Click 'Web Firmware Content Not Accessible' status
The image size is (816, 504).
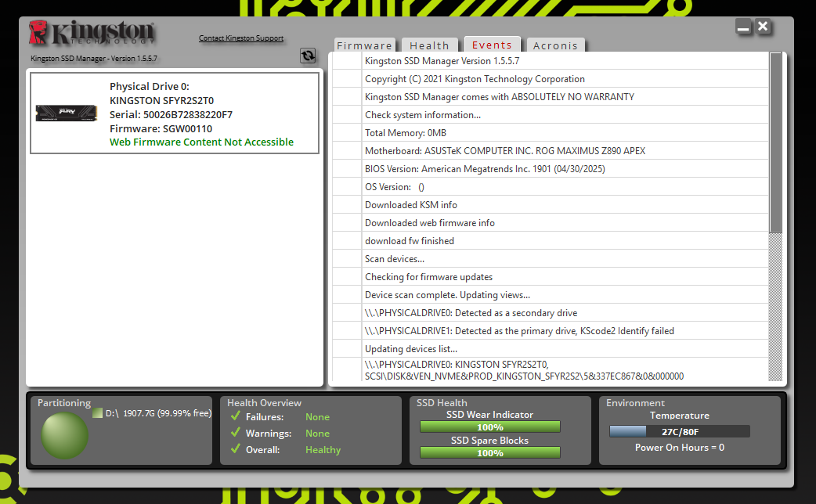[201, 142]
